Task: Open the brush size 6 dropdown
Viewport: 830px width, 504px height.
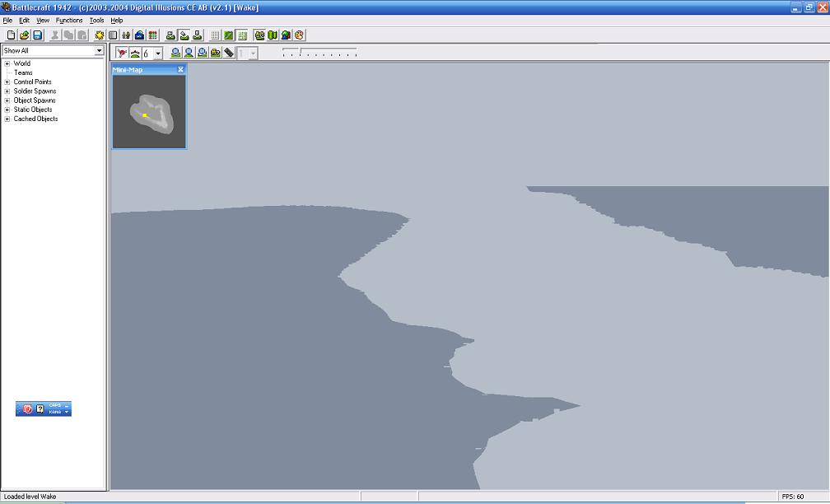Action: point(158,54)
